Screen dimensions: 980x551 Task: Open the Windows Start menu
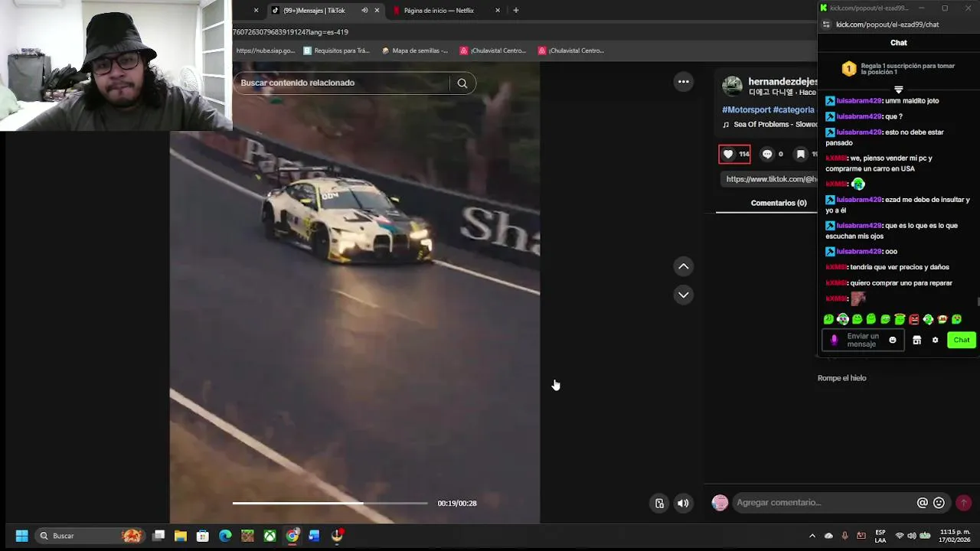22,536
